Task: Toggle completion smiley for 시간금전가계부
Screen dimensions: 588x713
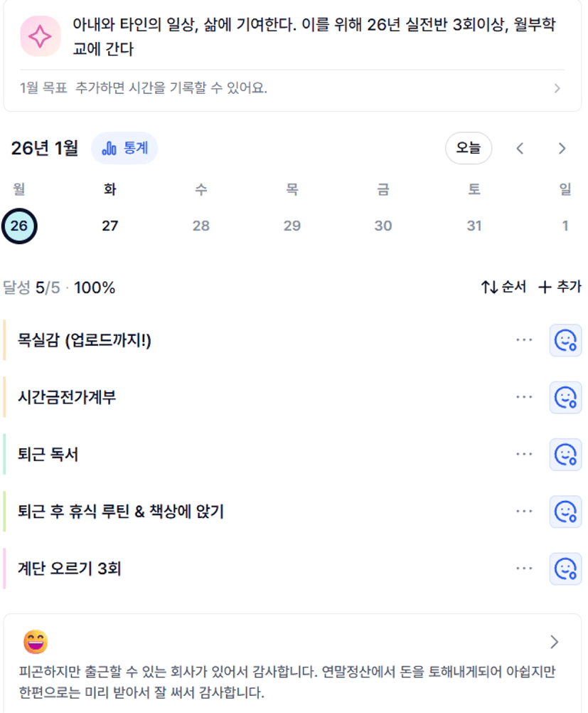Action: pos(565,398)
